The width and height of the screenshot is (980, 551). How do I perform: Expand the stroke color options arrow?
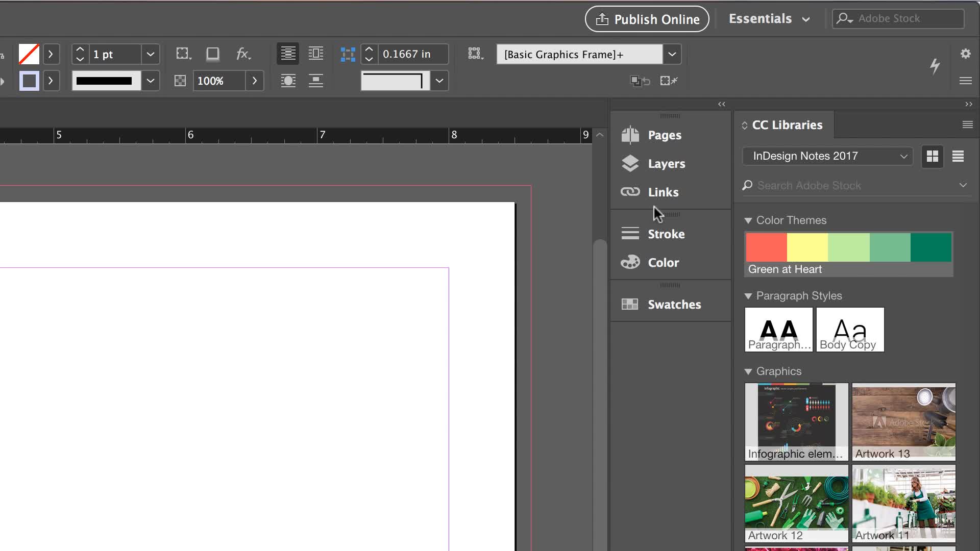tap(51, 81)
